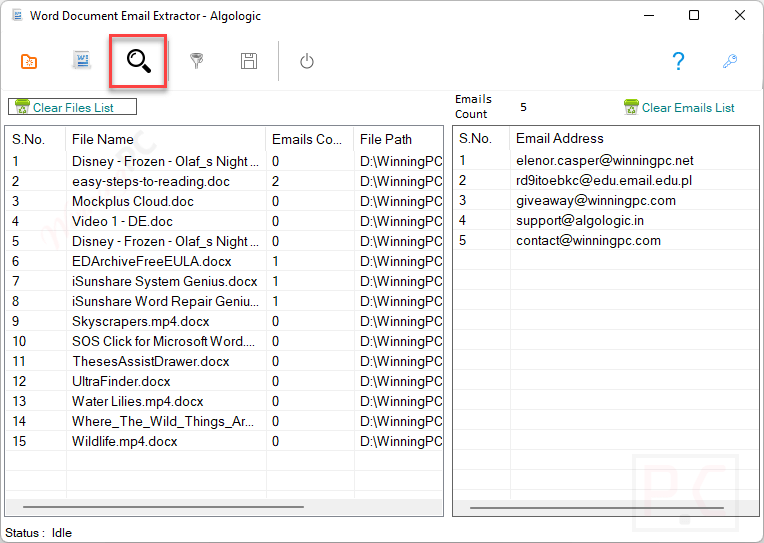Click Clear Files List button
764x543 pixels.
(72, 107)
